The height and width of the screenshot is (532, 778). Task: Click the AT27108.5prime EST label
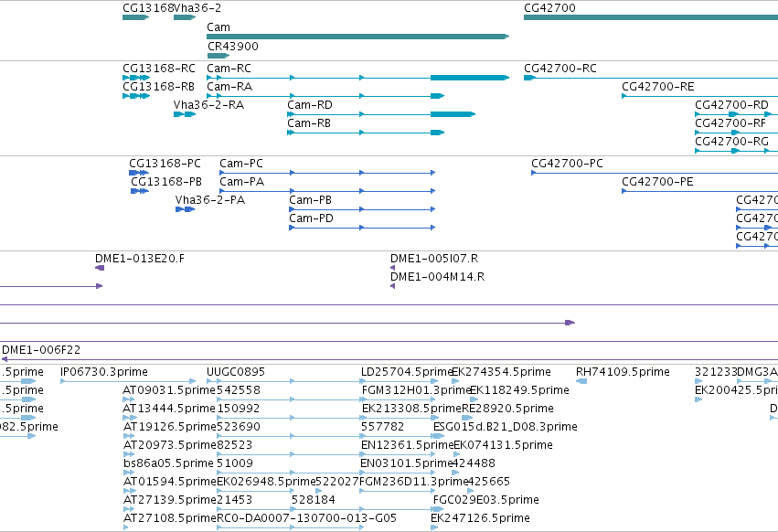170,518
